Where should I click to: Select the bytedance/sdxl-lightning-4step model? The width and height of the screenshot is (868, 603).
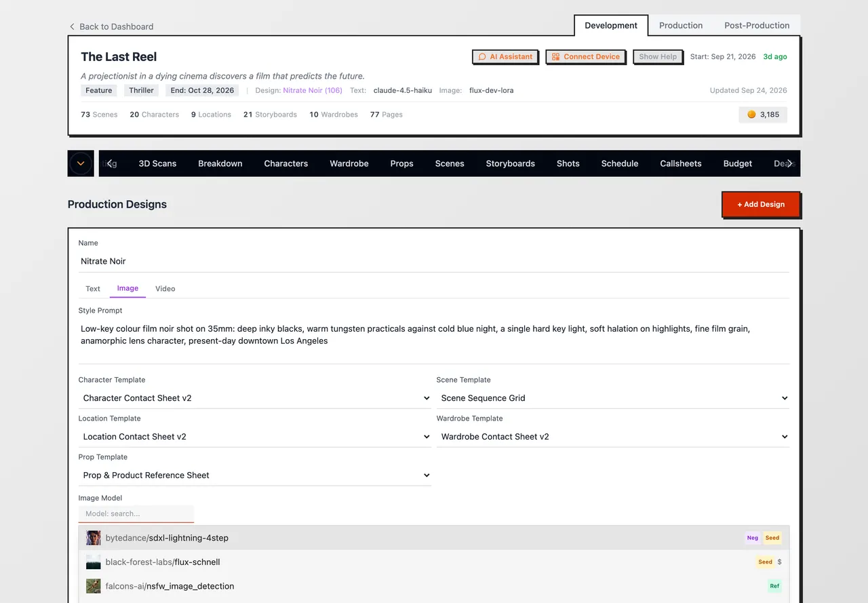434,538
